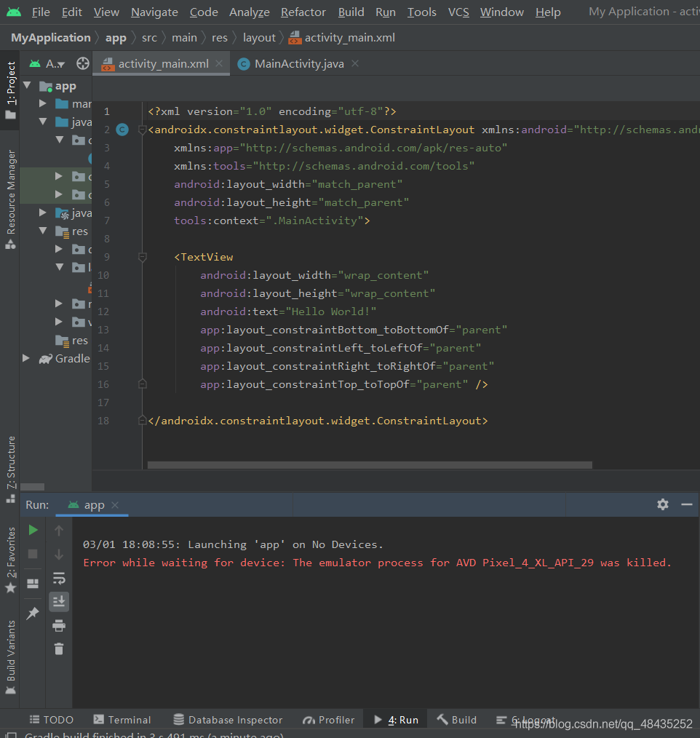Open the Database Inspector tool window
700x738 pixels.
[x=228, y=720]
